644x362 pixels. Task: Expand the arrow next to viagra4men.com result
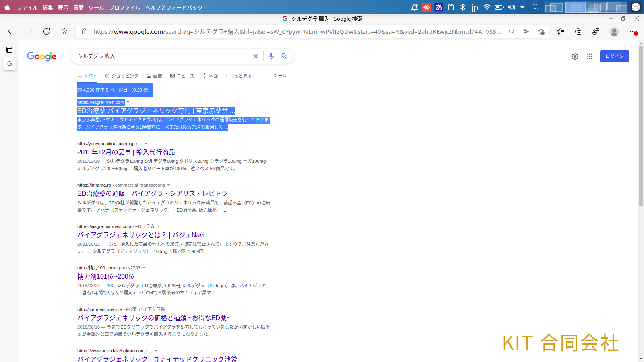click(128, 102)
